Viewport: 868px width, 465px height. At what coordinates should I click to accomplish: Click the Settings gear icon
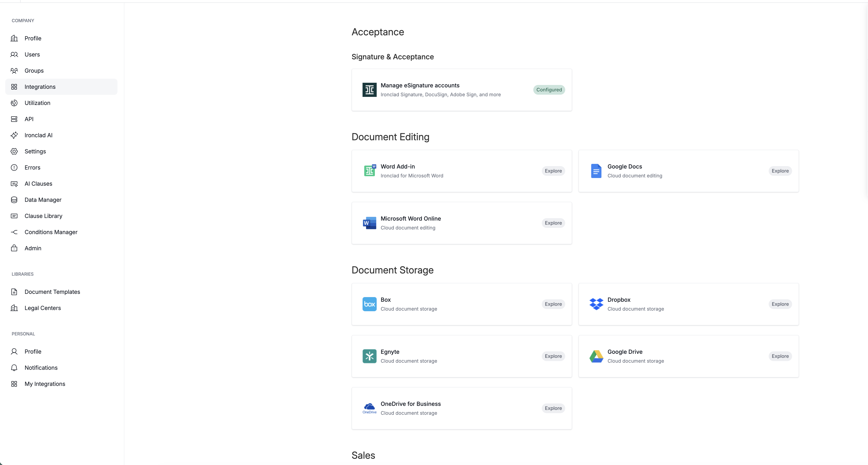[14, 151]
